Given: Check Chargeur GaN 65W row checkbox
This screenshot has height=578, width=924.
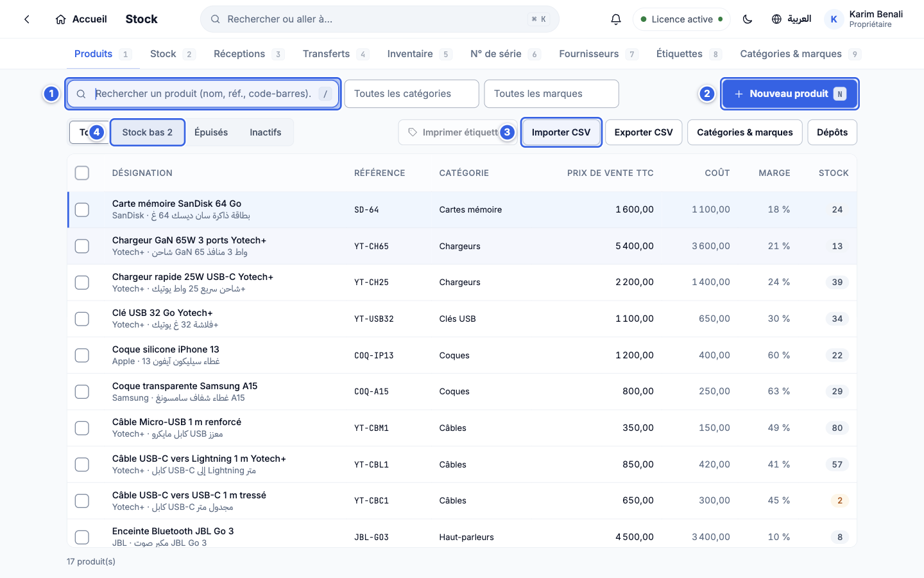Looking at the screenshot, I should (x=82, y=246).
